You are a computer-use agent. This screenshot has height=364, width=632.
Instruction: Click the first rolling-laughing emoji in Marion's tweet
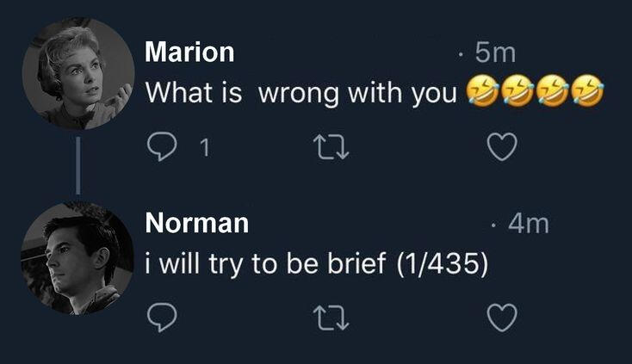tap(482, 90)
